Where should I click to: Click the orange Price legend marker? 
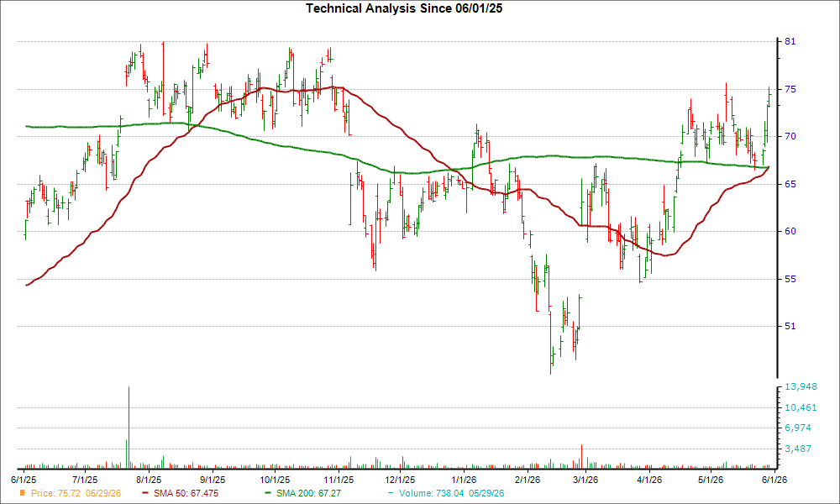tap(23, 493)
